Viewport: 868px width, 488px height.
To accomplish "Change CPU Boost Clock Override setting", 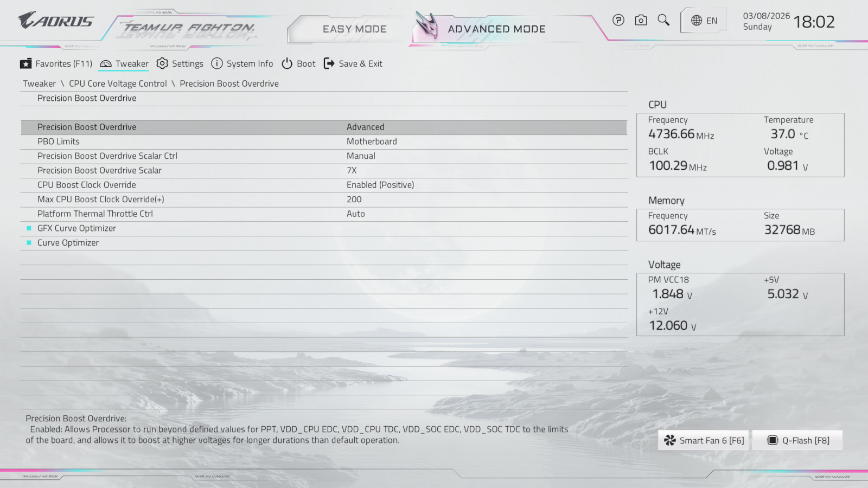I will click(380, 185).
